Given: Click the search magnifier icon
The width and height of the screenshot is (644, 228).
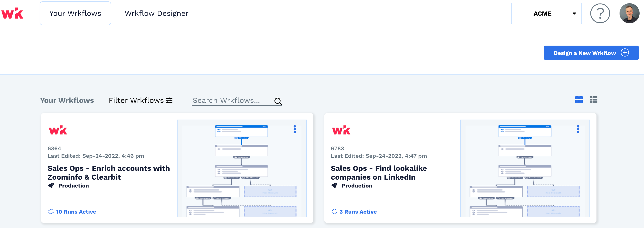Looking at the screenshot, I should pyautogui.click(x=278, y=101).
